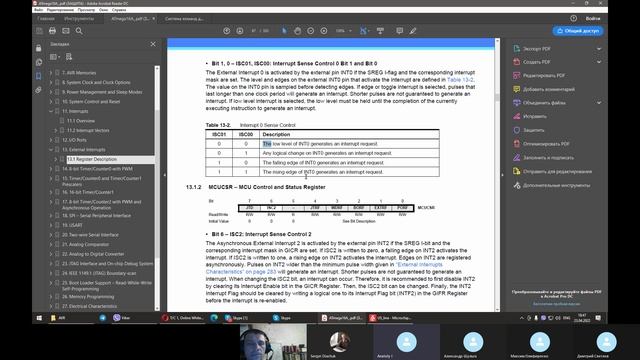The height and width of the screenshot is (360, 640).
Task: Open the search magnifier tool
Action: click(x=79, y=31)
